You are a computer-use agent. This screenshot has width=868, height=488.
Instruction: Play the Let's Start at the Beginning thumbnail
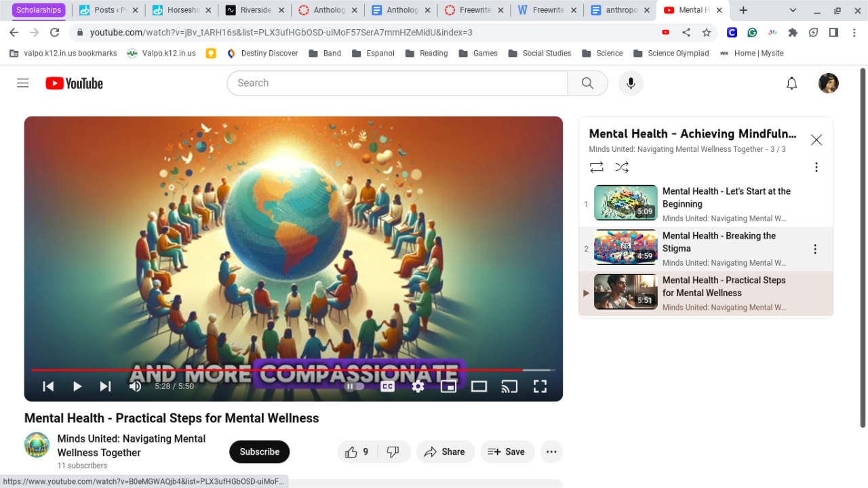tap(625, 203)
